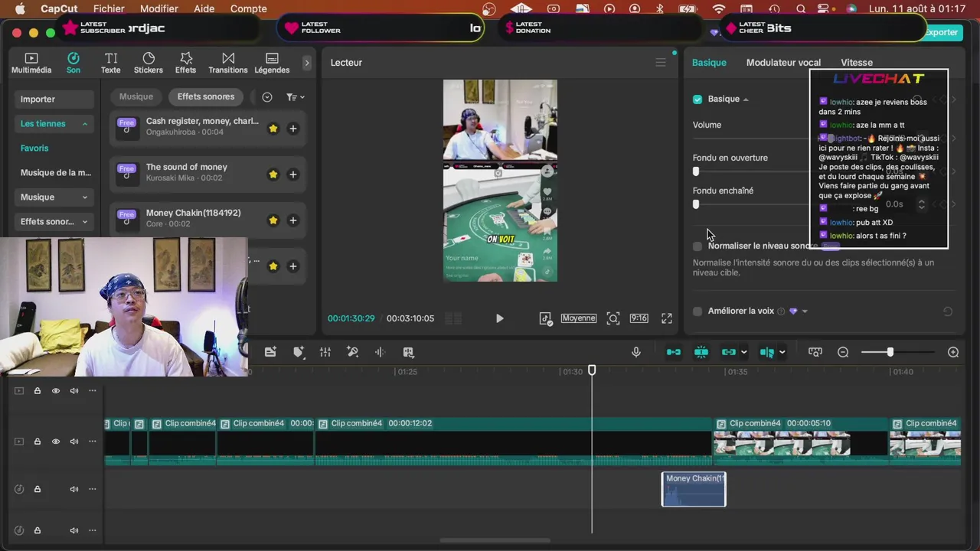980x551 pixels.
Task: Open the Compte menu
Action: click(x=249, y=9)
